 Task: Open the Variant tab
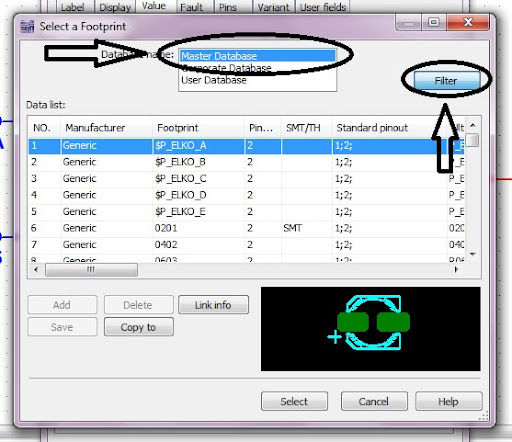(273, 7)
